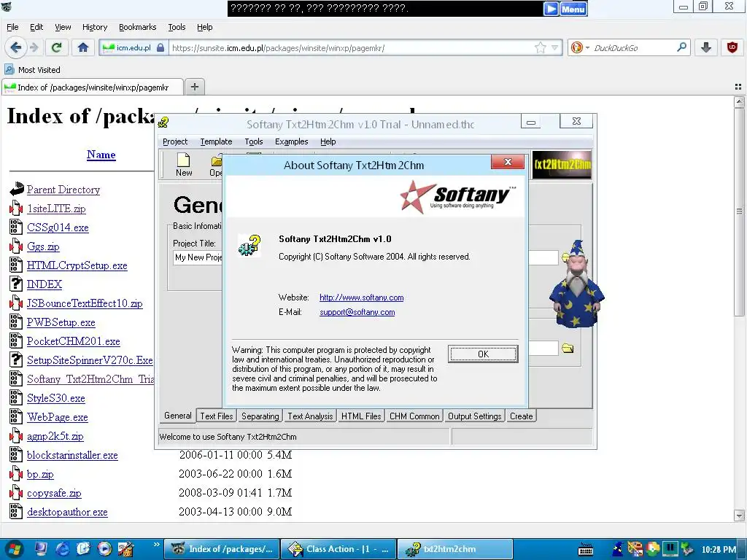This screenshot has height=560, width=747.
Task: Click the tab groups grid button at right of tab bar
Action: pyautogui.click(x=738, y=87)
